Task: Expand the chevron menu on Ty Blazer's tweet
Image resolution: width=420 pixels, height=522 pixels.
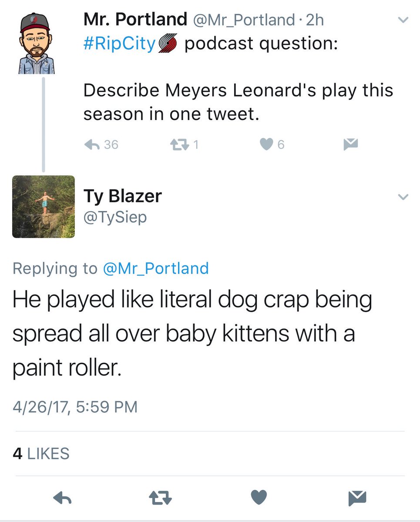Action: tap(403, 197)
